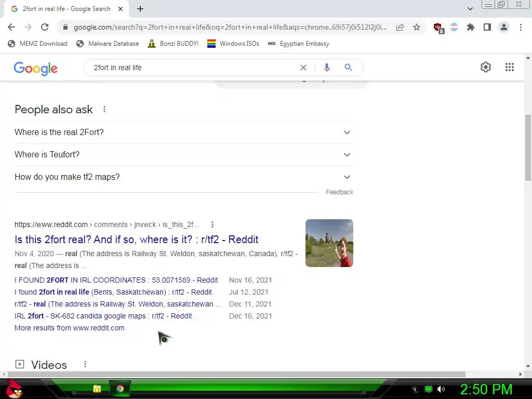Open the Extensions puzzle menu
Screen dimensions: 532x399
[x=470, y=27]
